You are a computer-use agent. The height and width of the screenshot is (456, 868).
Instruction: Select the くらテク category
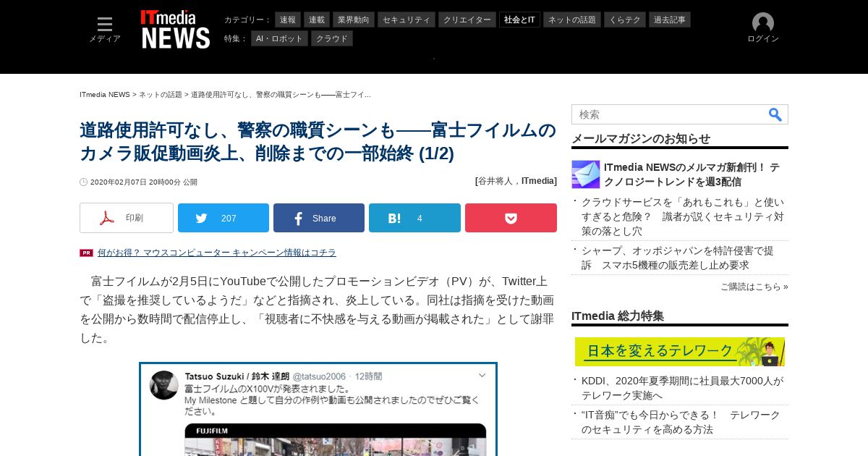pos(625,20)
